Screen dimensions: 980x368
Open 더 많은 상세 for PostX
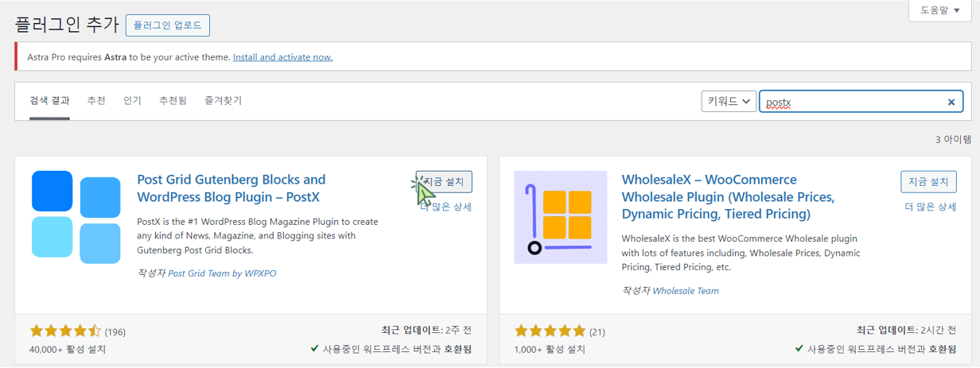(x=446, y=207)
